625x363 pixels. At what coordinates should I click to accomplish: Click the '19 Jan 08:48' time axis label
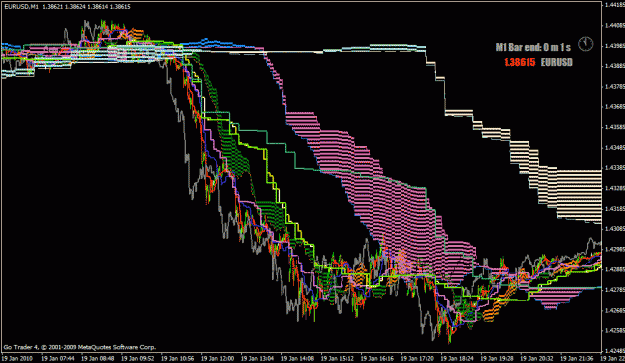pos(98,359)
